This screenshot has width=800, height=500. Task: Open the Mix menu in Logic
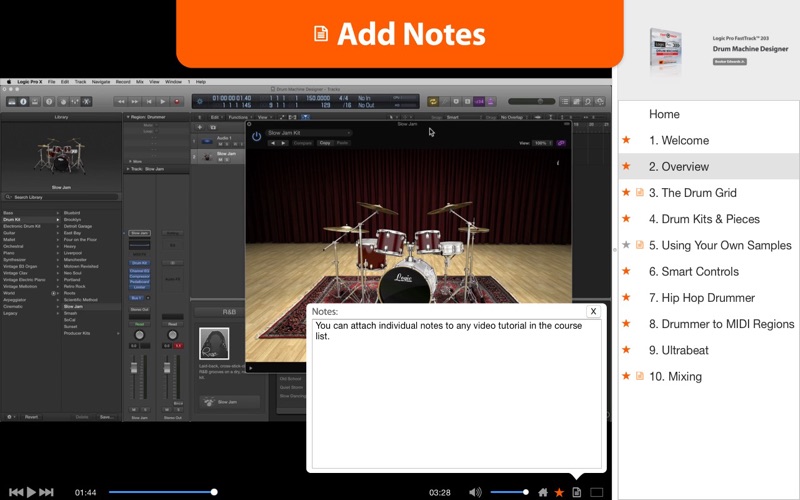(x=139, y=82)
